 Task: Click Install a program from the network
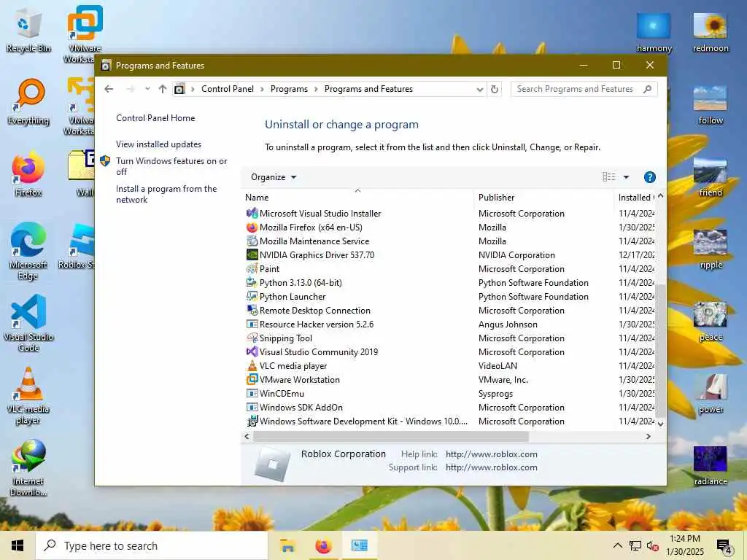point(166,194)
